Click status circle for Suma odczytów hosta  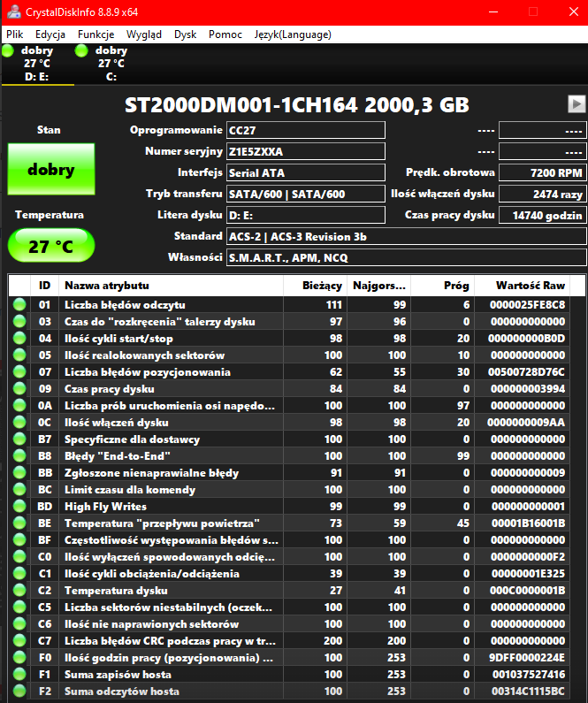point(19,692)
